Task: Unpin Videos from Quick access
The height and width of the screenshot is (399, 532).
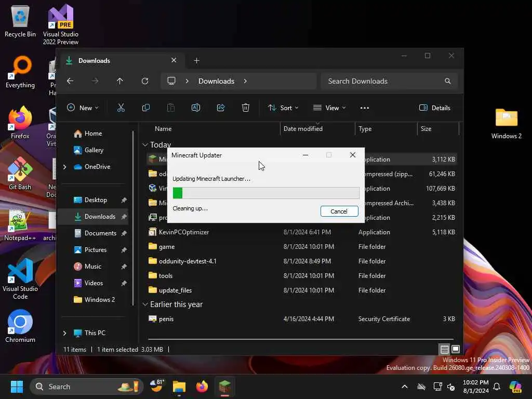Action: pos(124,283)
